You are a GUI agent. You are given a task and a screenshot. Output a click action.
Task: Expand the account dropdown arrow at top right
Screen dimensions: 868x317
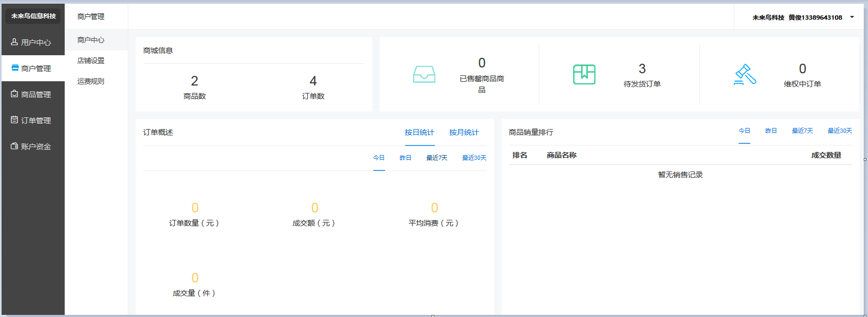852,17
